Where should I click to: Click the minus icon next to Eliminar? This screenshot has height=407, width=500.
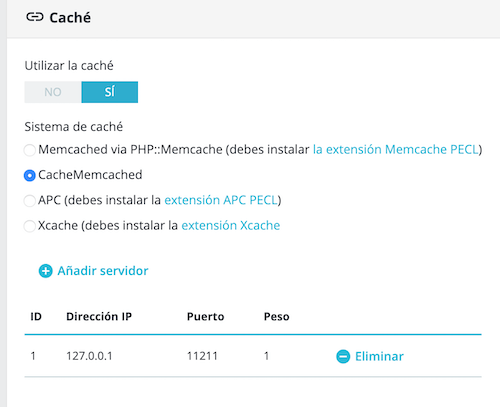(343, 356)
